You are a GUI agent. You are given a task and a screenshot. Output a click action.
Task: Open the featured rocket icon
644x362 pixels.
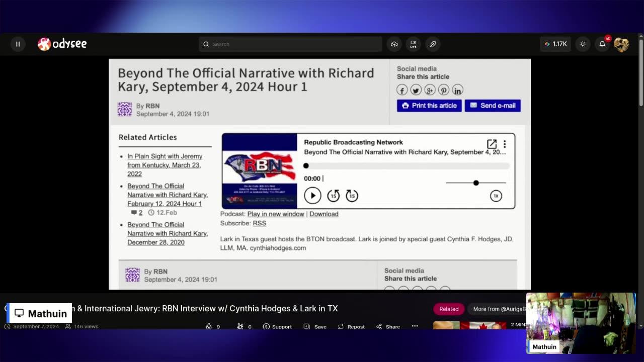pos(433,44)
